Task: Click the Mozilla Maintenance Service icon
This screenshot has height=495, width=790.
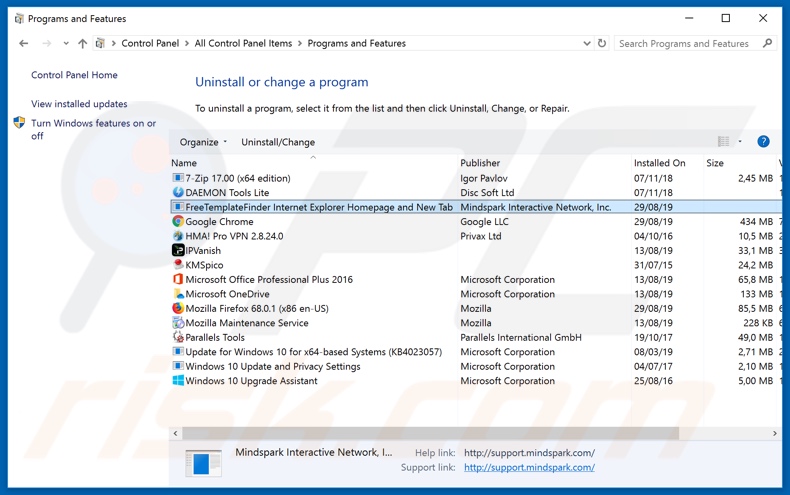Action: point(178,323)
